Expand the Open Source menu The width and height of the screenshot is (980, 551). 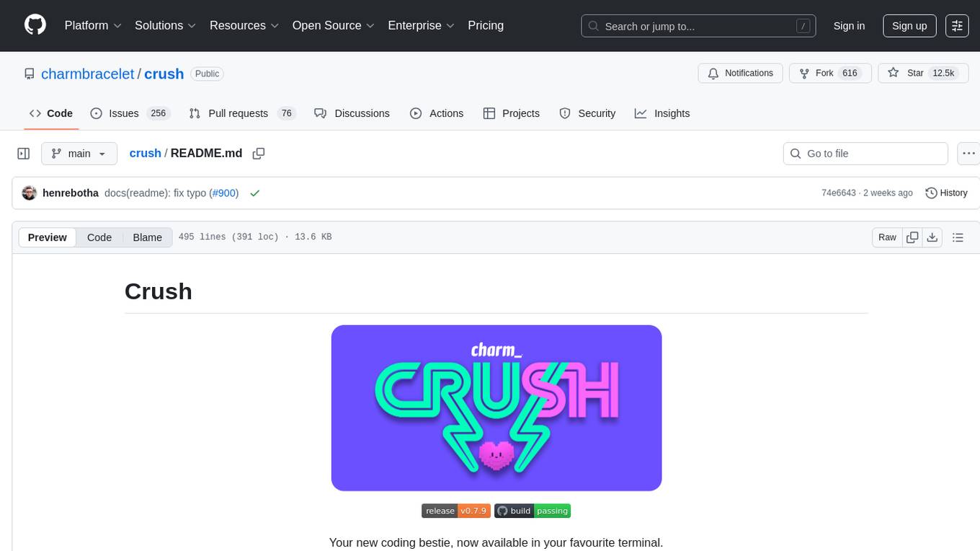[333, 25]
